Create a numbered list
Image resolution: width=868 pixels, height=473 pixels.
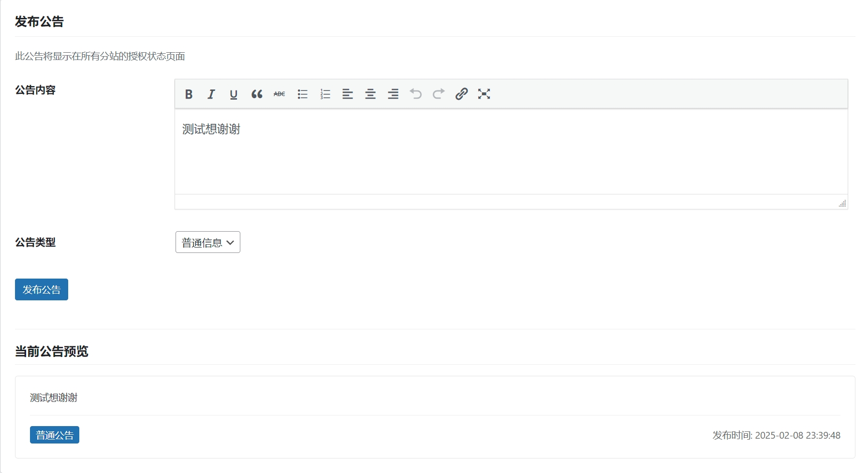[x=325, y=94]
